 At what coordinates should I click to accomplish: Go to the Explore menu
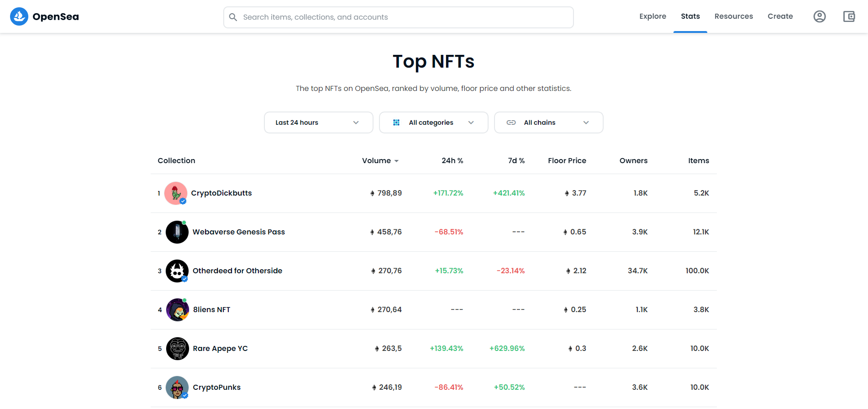pyautogui.click(x=652, y=16)
